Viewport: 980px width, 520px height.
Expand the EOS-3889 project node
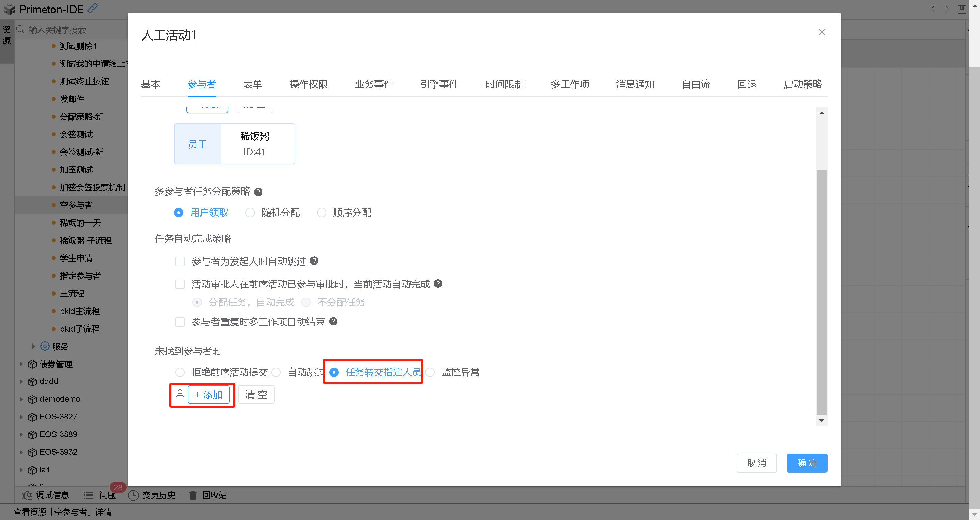pos(22,434)
